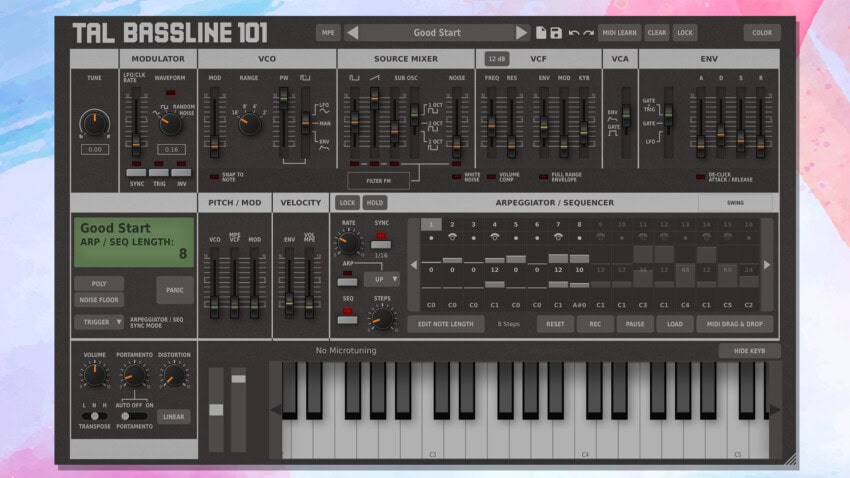This screenshot has width=850, height=478.
Task: Toggle the tie icon on step 2
Action: [x=452, y=237]
